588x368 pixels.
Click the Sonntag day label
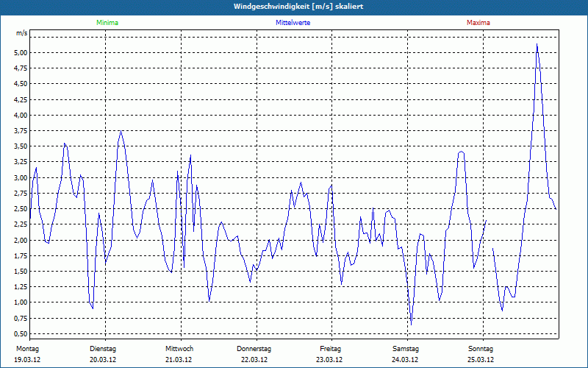click(481, 349)
